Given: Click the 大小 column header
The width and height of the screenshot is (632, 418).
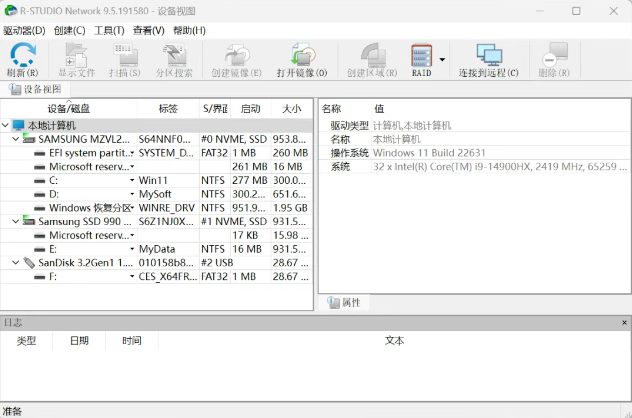Looking at the screenshot, I should point(291,108).
